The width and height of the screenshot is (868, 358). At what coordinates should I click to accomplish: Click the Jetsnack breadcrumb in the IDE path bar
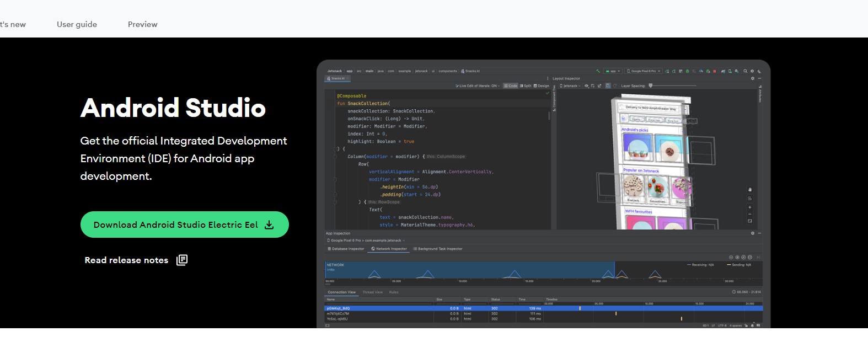[x=335, y=71]
